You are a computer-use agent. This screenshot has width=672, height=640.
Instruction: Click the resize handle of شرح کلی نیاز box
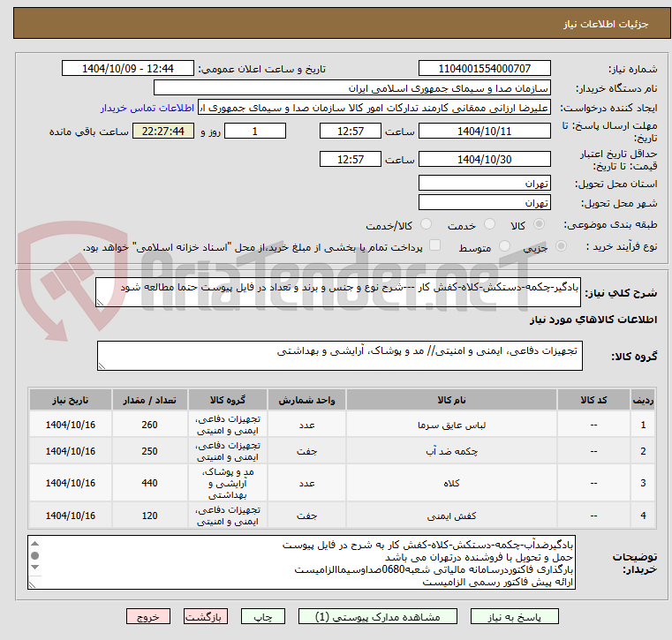click(102, 302)
